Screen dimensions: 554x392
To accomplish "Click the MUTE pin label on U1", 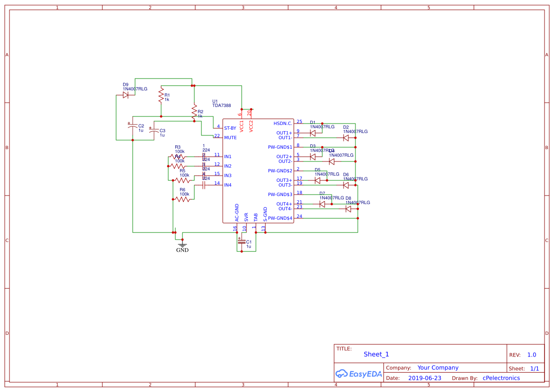I will click(231, 138).
